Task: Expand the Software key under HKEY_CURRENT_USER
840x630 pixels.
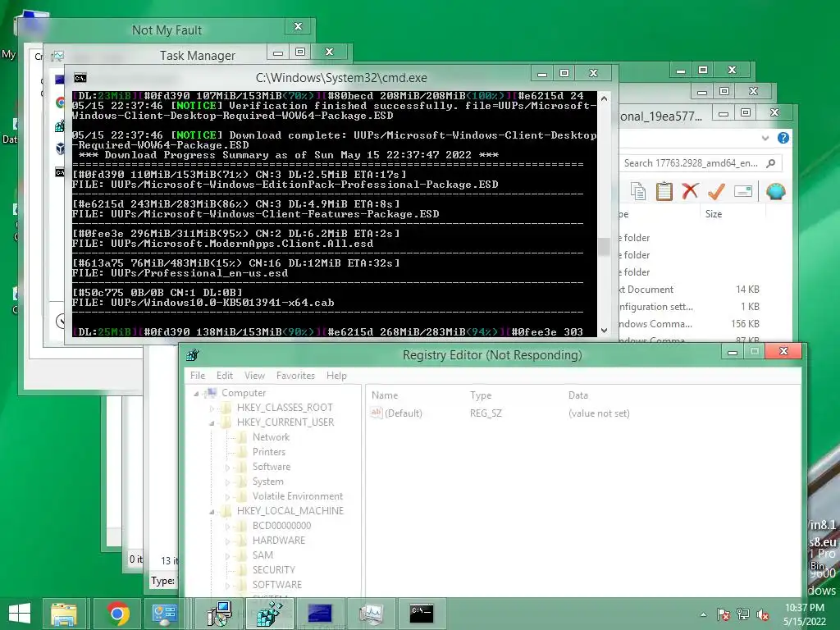Action: pos(227,468)
